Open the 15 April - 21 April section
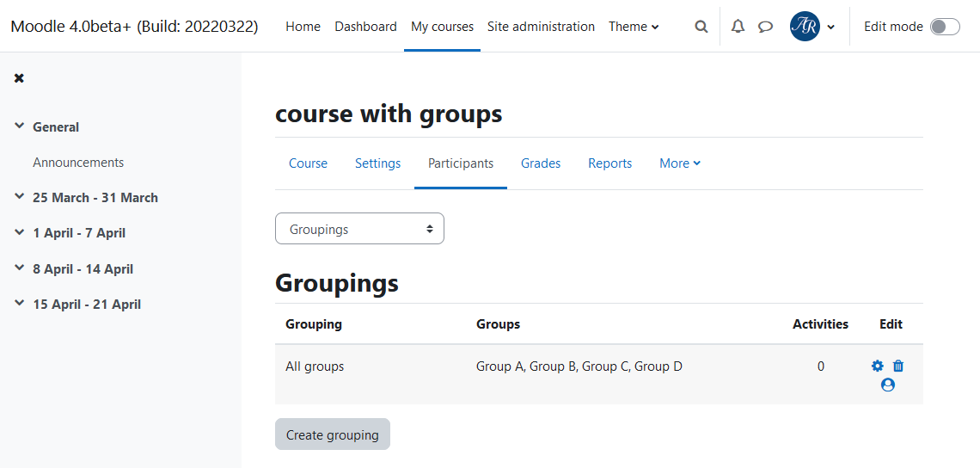This screenshot has width=980, height=468. (x=86, y=305)
